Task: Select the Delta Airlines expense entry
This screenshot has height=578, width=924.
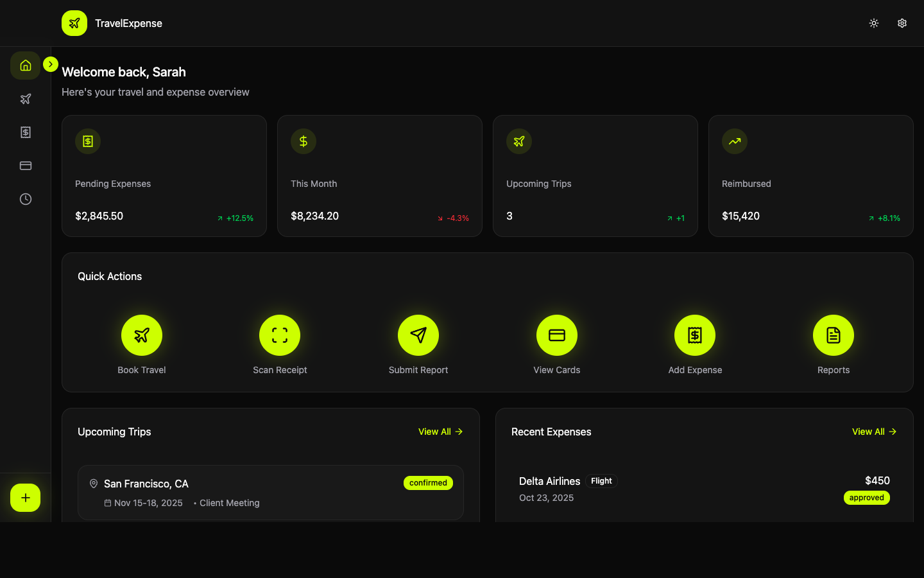Action: (x=704, y=489)
